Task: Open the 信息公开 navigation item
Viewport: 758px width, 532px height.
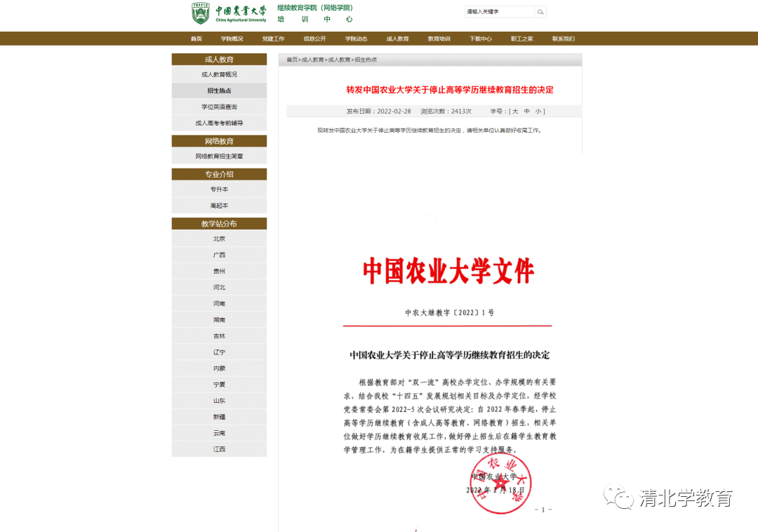Action: (314, 39)
